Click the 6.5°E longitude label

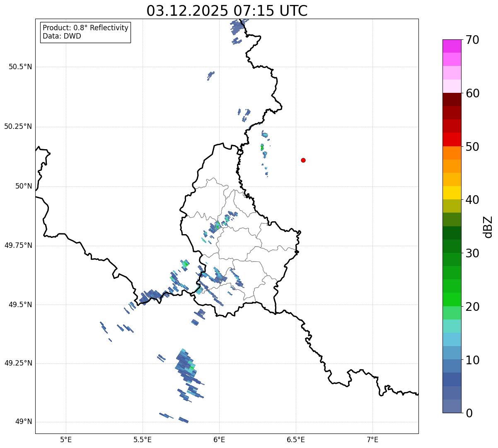[296, 439]
